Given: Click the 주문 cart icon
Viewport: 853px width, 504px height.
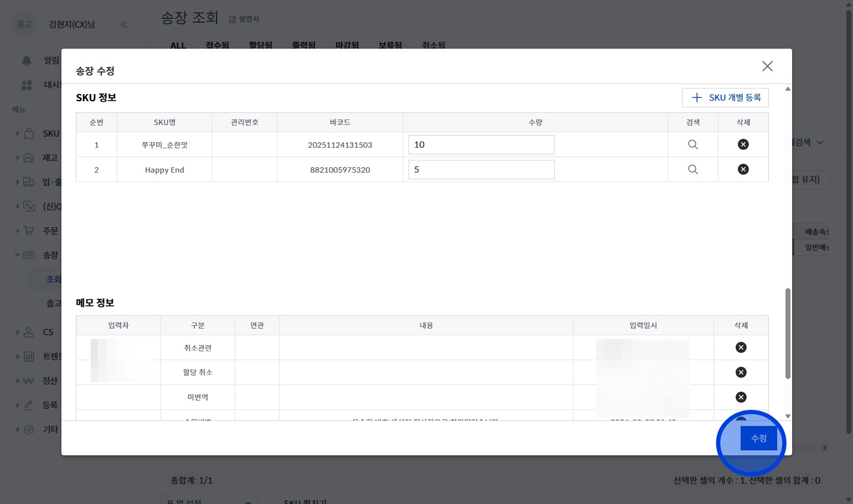Looking at the screenshot, I should (x=29, y=231).
